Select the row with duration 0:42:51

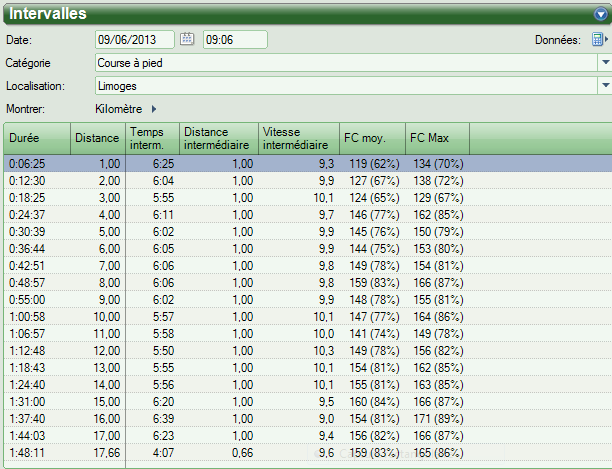(x=308, y=266)
